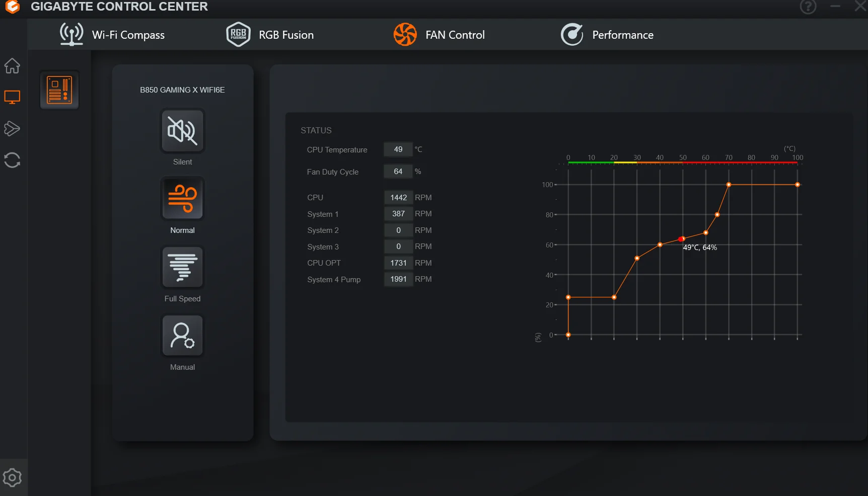Click the CPU fan RPM value 1442

(x=398, y=198)
